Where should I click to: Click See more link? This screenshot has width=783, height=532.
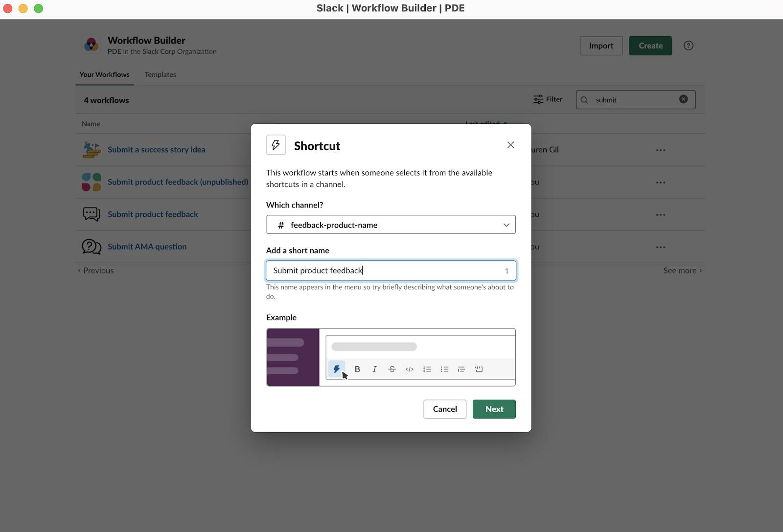click(x=683, y=271)
